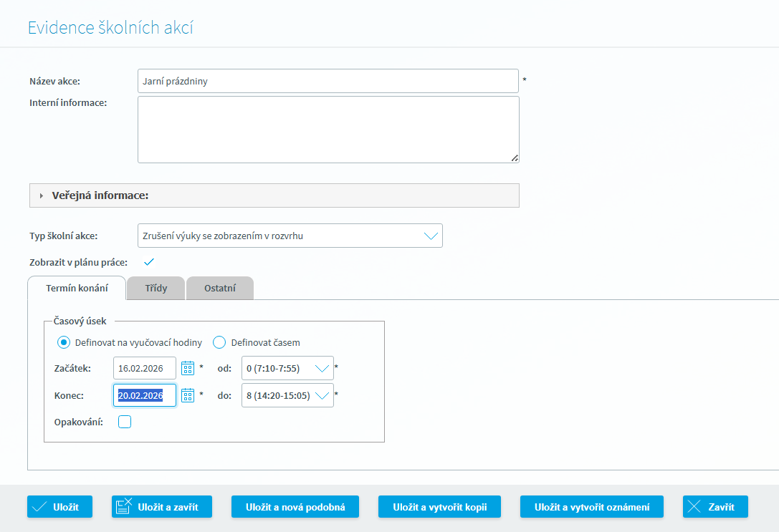
Task: Open the 'od' lesson hour dropdown
Action: coord(322,368)
